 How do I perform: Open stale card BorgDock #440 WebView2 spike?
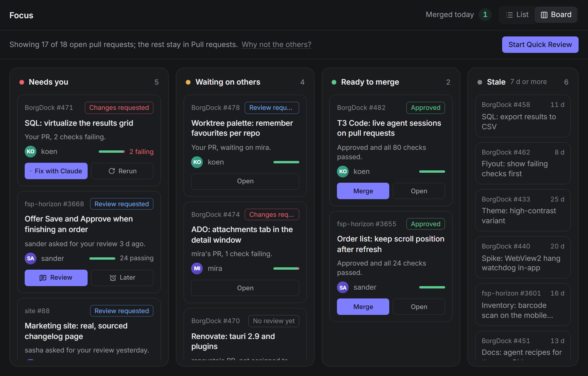523,257
